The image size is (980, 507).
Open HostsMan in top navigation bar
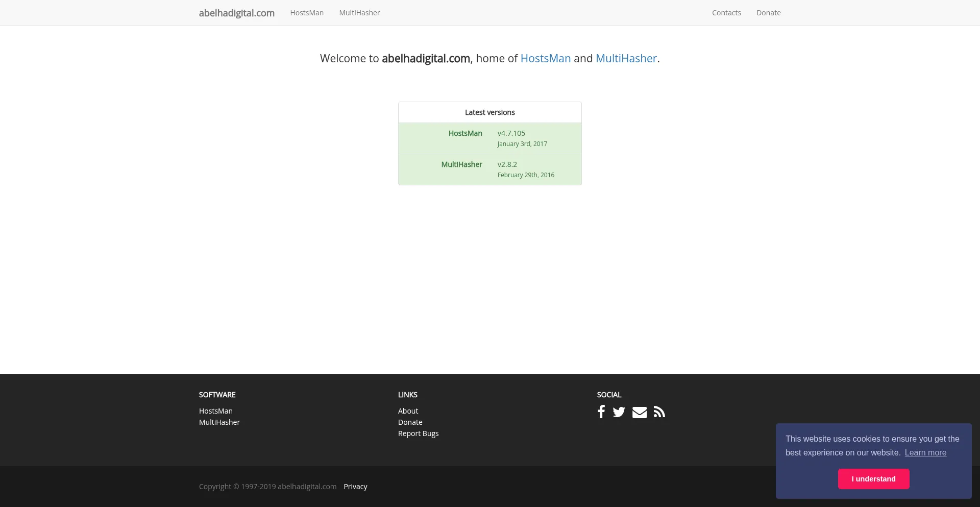[x=307, y=13]
